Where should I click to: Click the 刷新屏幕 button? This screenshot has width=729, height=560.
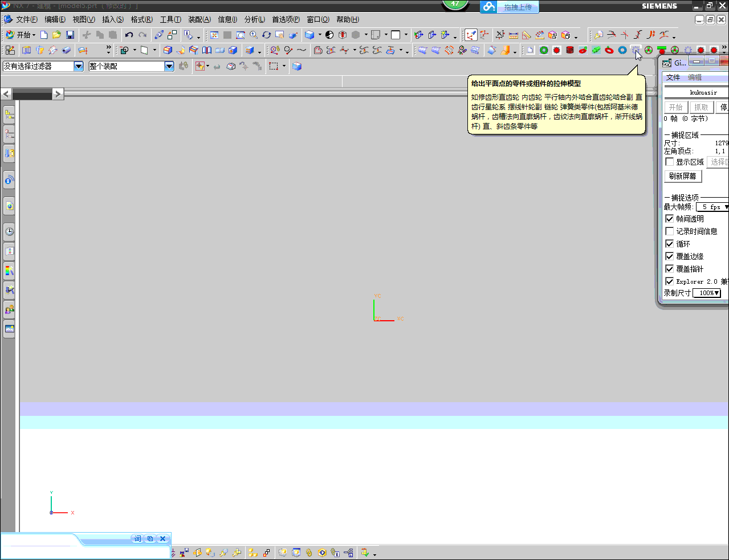pyautogui.click(x=683, y=176)
